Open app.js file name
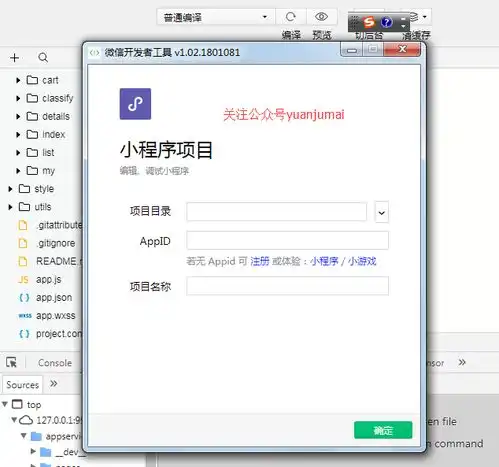Image resolution: width=499 pixels, height=467 pixels. 49,280
